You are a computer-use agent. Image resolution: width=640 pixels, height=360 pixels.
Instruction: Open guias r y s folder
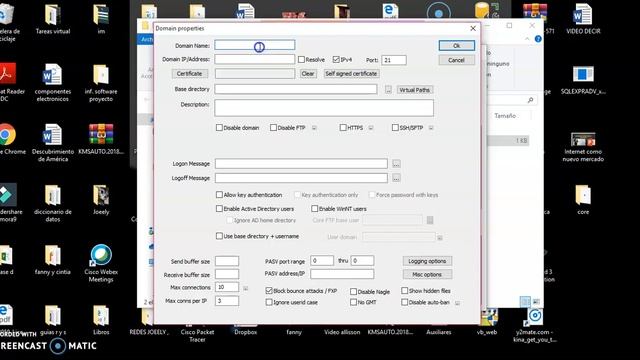[x=53, y=320]
